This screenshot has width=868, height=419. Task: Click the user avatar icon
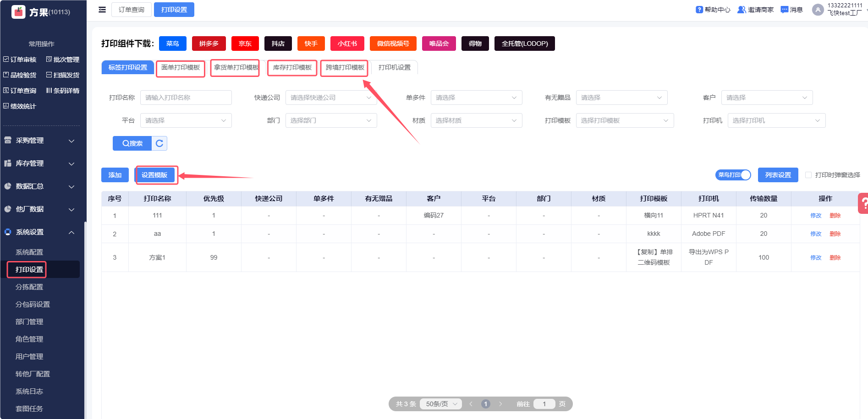pos(818,10)
